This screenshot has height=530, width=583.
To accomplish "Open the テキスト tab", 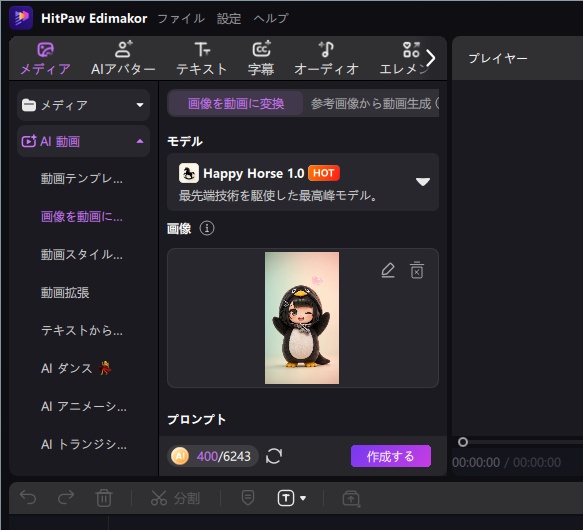I will pyautogui.click(x=201, y=59).
